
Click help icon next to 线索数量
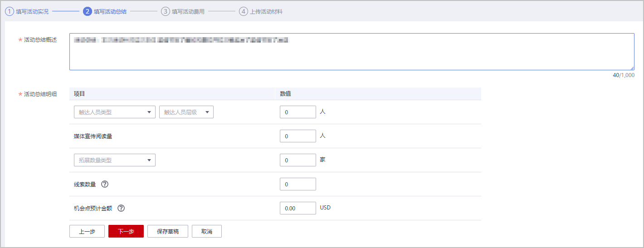coord(105,184)
